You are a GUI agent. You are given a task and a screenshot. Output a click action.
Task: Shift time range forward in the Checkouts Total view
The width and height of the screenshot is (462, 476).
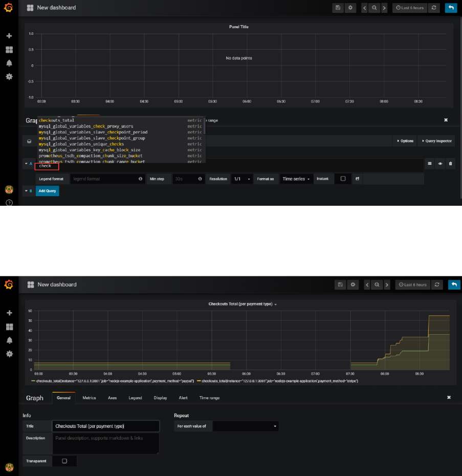click(387, 285)
